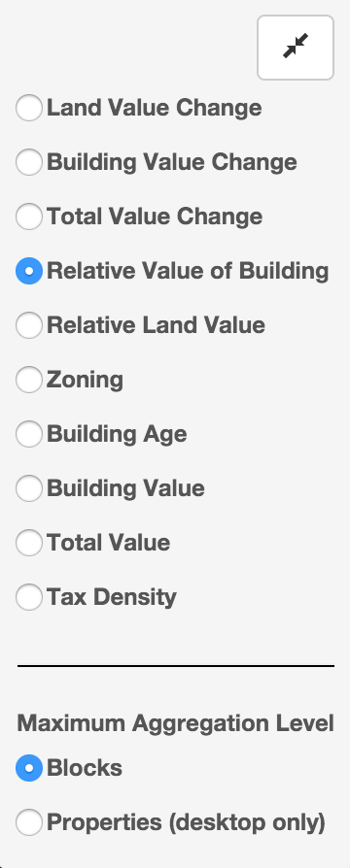Select Total Value Change radio button
350x868 pixels.
(29, 216)
